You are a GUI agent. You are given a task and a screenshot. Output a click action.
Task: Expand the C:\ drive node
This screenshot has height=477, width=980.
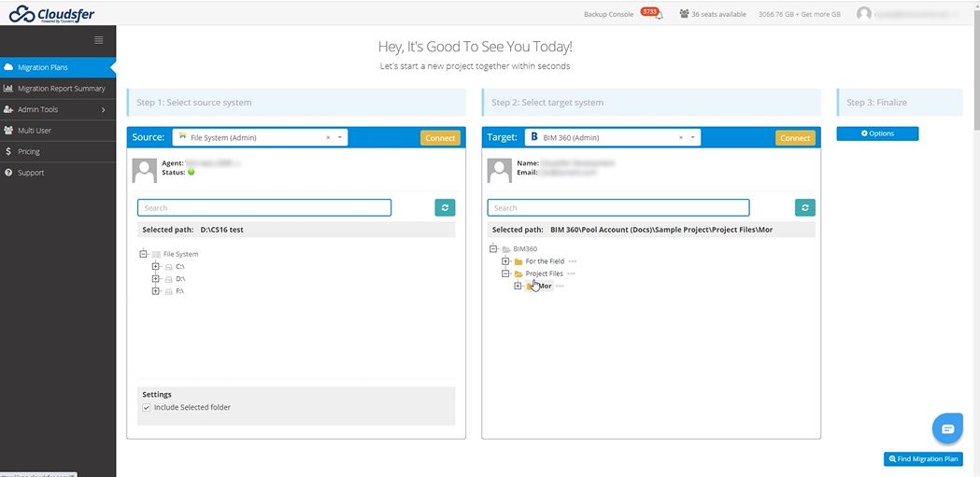(156, 266)
